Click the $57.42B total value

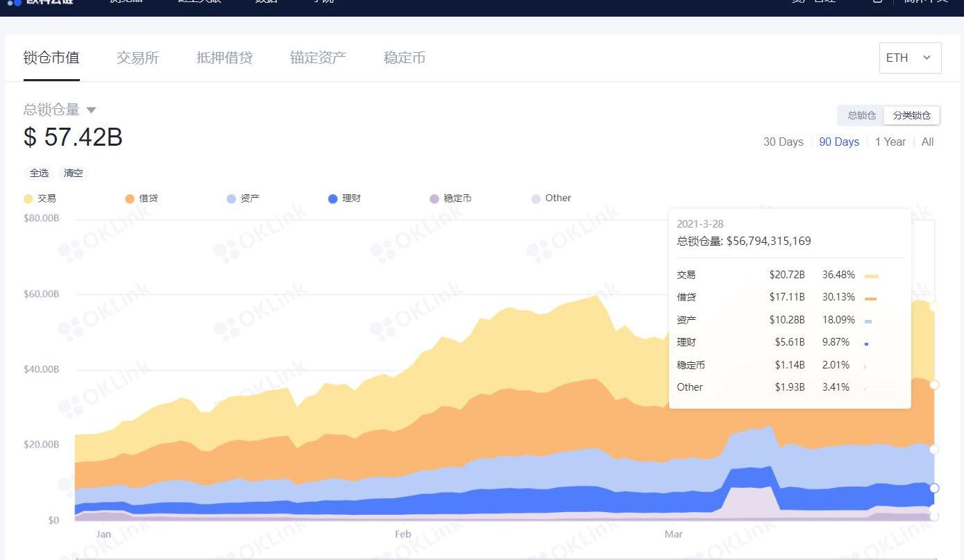pos(74,137)
